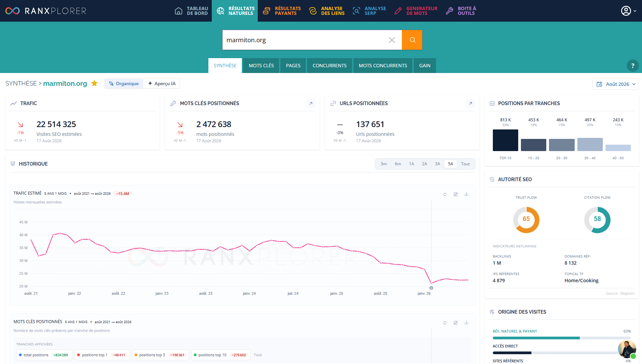The image size is (642, 364).
Task: Click the TOP 10 positions bar
Action: point(505,140)
